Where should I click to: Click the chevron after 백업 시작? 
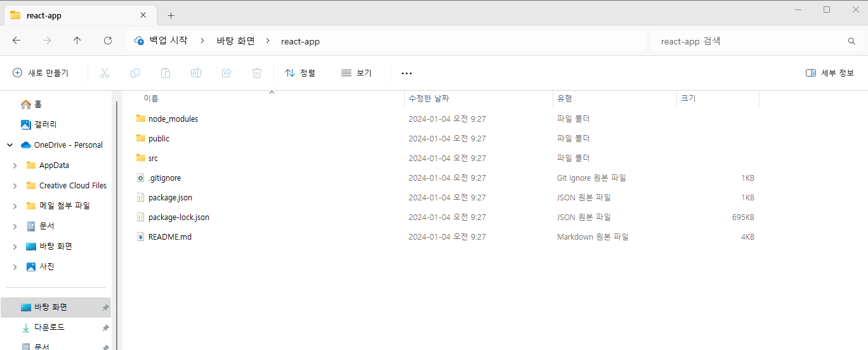[202, 41]
